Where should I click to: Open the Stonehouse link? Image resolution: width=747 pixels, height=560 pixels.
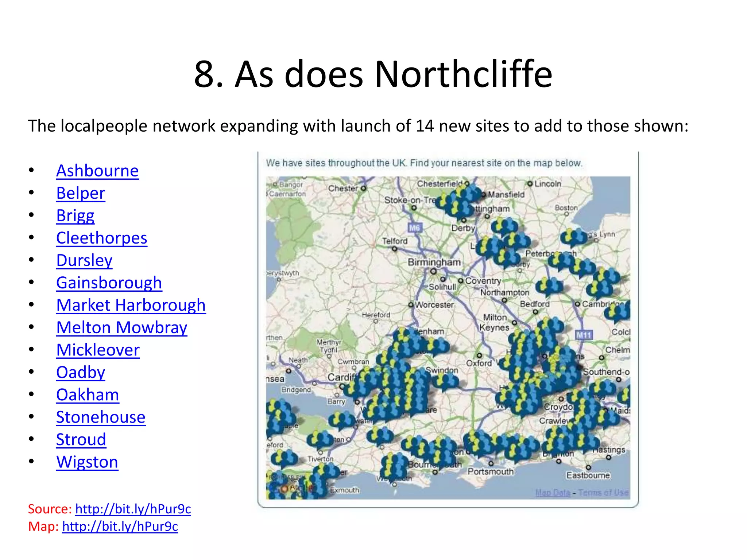pos(101,417)
